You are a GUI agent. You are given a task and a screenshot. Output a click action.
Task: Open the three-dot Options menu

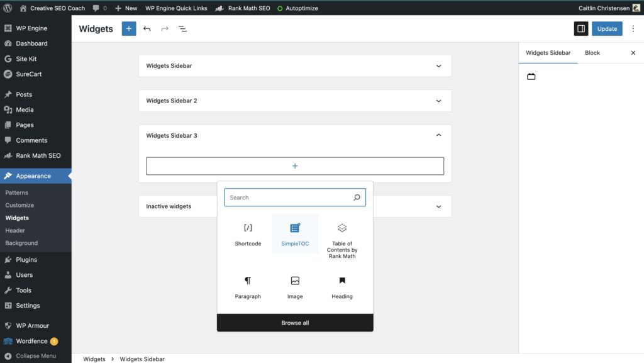pos(633,29)
